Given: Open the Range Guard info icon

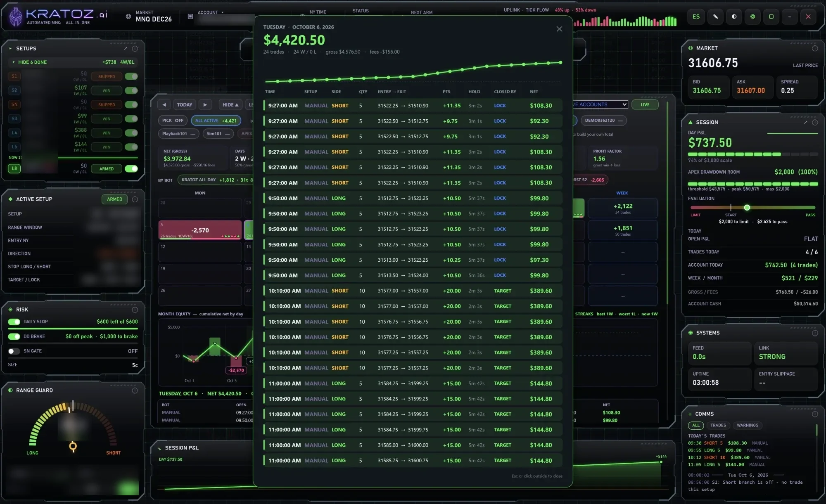Looking at the screenshot, I should coord(135,390).
